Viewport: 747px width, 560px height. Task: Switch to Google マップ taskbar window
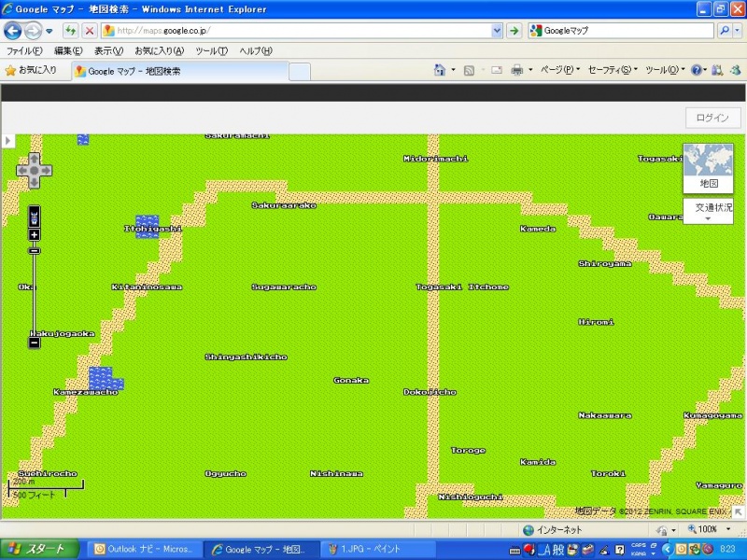pos(261,549)
